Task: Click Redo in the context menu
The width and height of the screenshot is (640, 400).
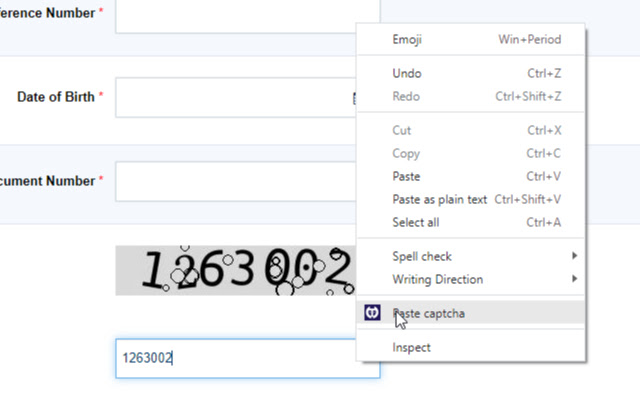Action: point(406,96)
